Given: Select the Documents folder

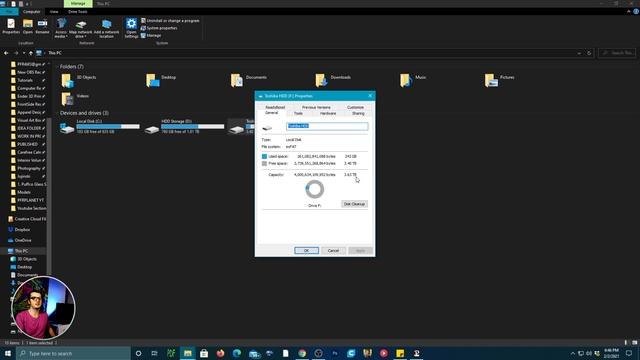Looking at the screenshot, I should click(249, 80).
